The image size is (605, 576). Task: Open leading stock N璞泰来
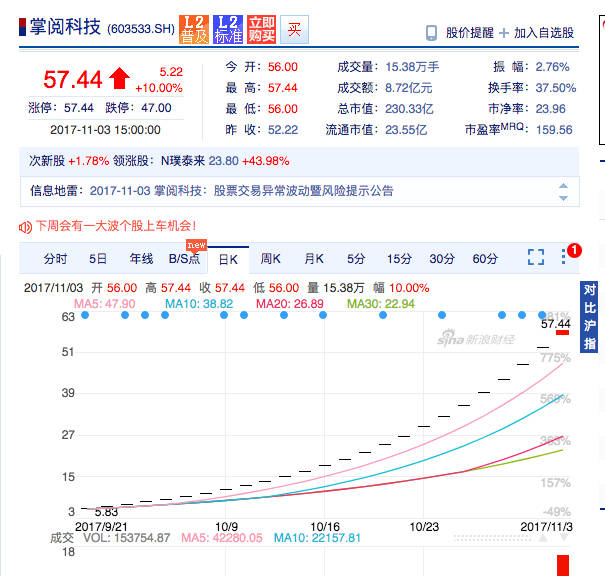tap(183, 160)
